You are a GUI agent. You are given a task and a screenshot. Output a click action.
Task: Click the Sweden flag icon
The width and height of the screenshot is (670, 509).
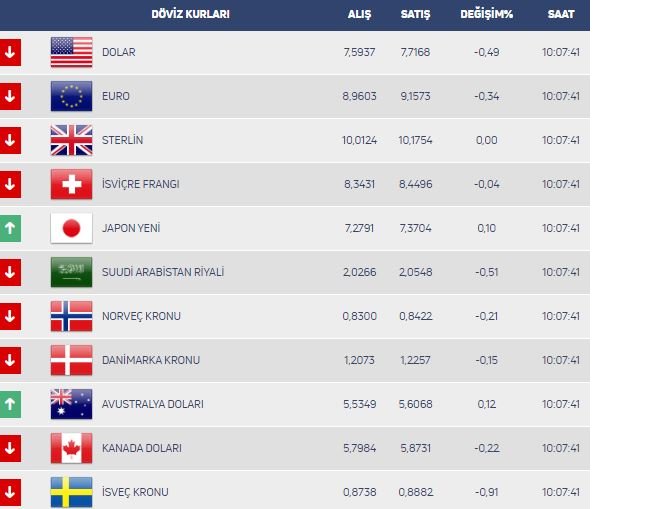tap(71, 492)
